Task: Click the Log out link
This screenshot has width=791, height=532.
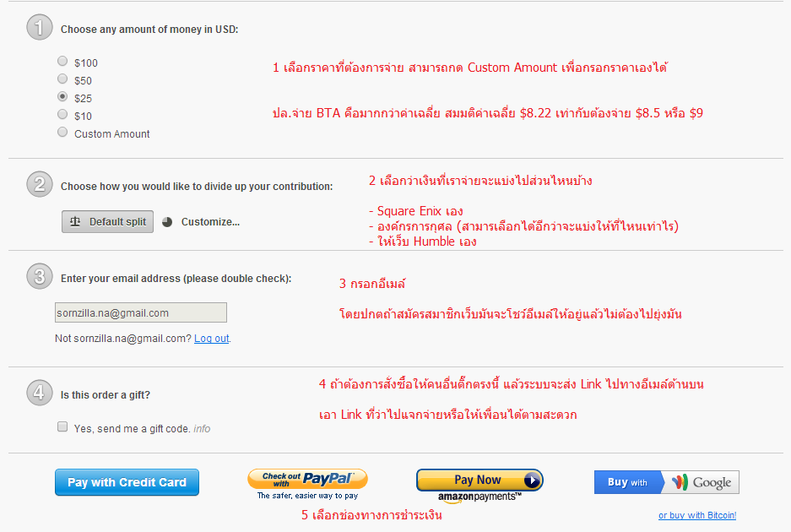Action: 211,338
